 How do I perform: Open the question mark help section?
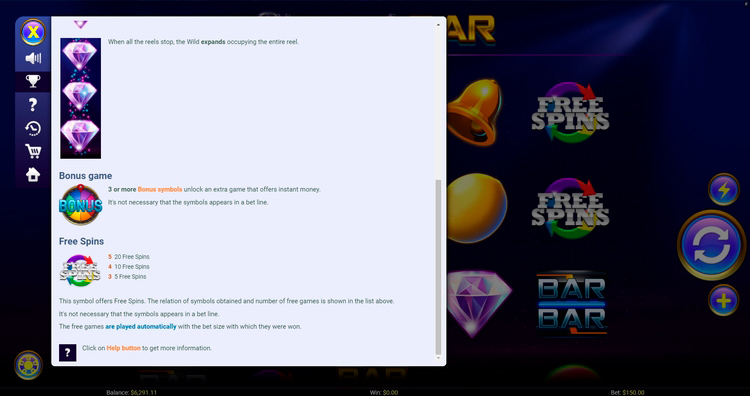[x=33, y=104]
